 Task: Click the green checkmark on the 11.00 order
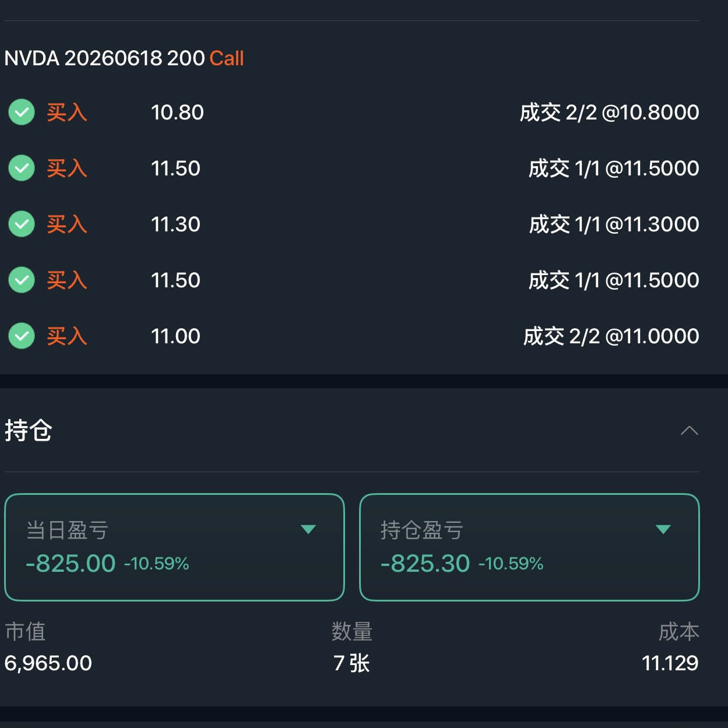tap(22, 336)
